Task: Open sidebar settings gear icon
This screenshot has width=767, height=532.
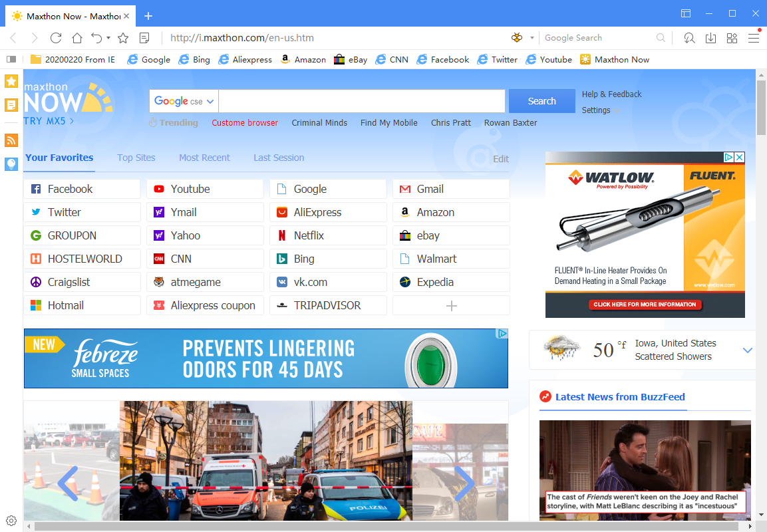Action: tap(11, 521)
